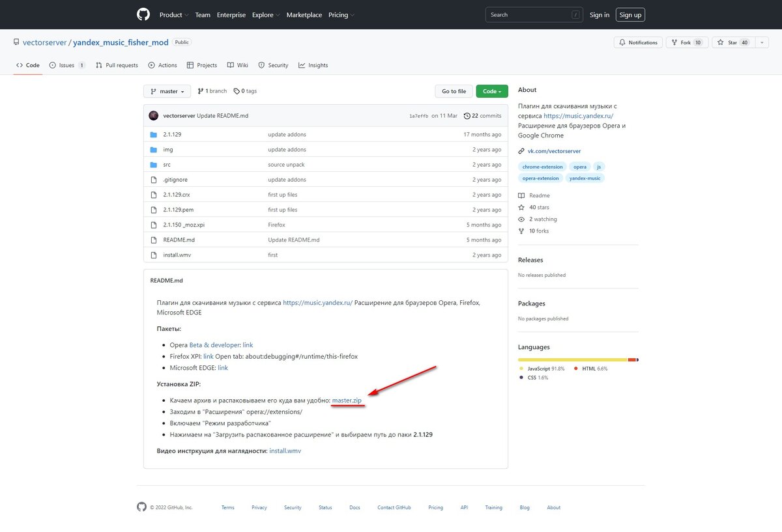Expand the green Code dropdown button
Viewport: 782px width, 532px height.
pyautogui.click(x=492, y=92)
